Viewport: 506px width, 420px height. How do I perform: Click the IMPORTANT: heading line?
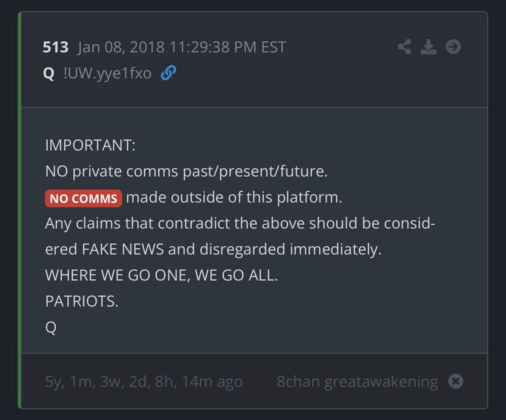pos(90,145)
